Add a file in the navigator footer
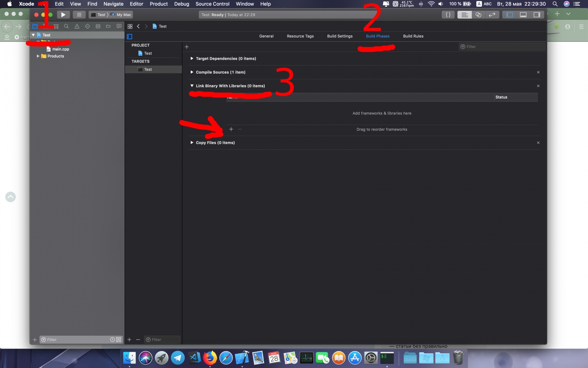588x368 pixels. pos(35,340)
